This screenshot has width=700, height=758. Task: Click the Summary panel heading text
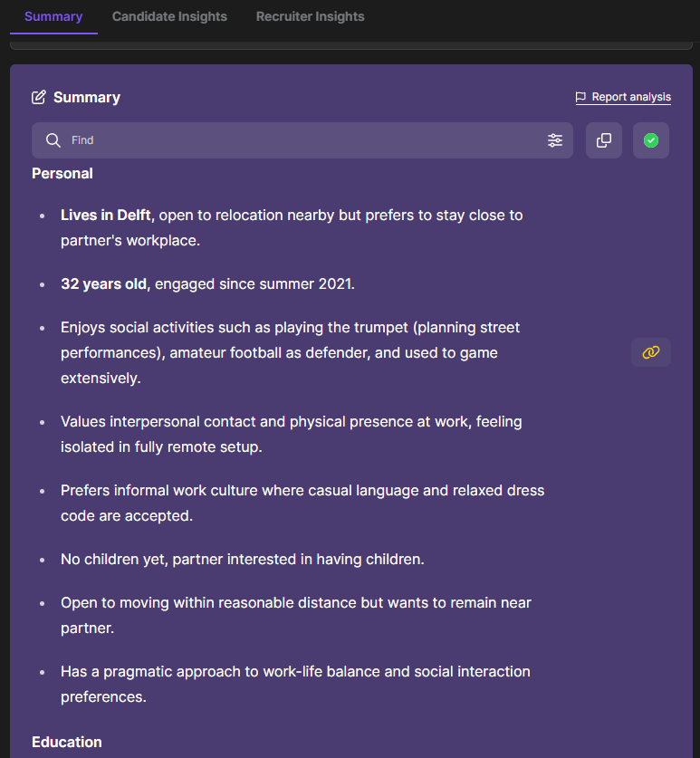coord(87,97)
